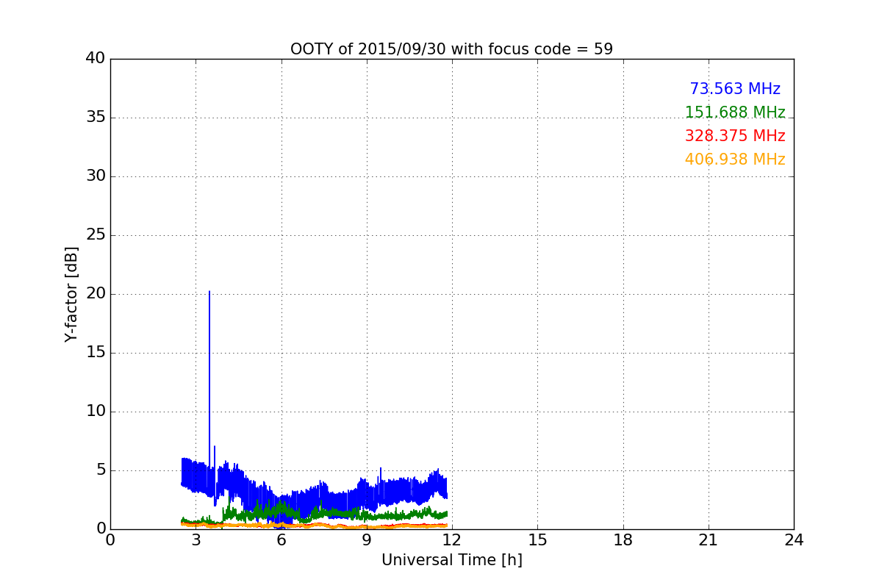The image size is (882, 588).
Task: Click x-axis tick label 3
Action: [196, 540]
